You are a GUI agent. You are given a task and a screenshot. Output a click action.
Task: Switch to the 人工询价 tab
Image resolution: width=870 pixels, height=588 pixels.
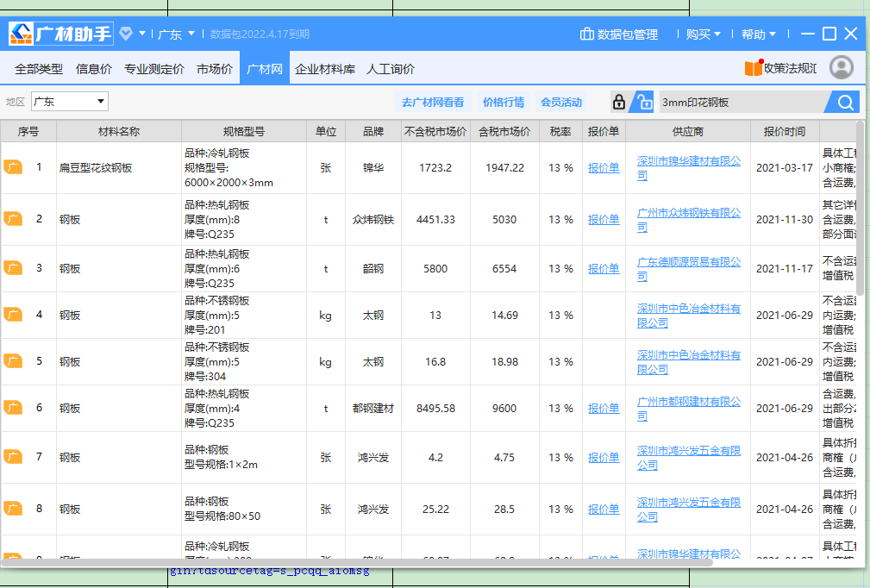point(391,69)
